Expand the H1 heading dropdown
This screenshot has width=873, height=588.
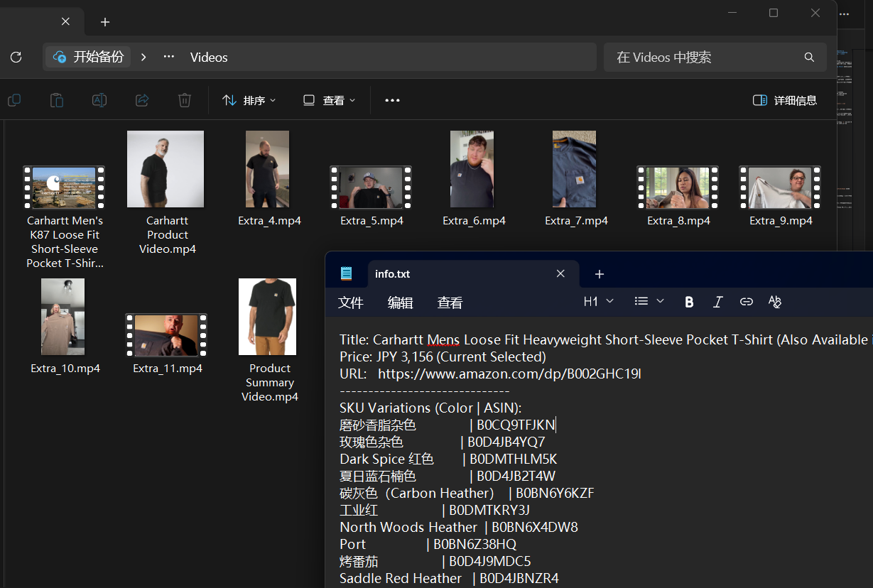pyautogui.click(x=598, y=302)
